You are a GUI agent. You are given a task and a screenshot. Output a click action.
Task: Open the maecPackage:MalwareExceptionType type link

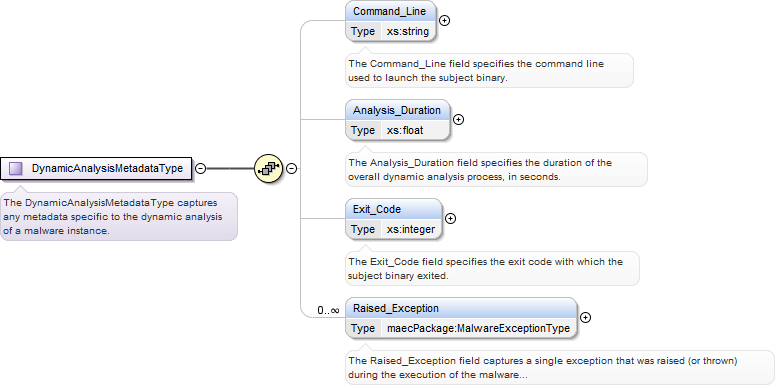tap(478, 329)
